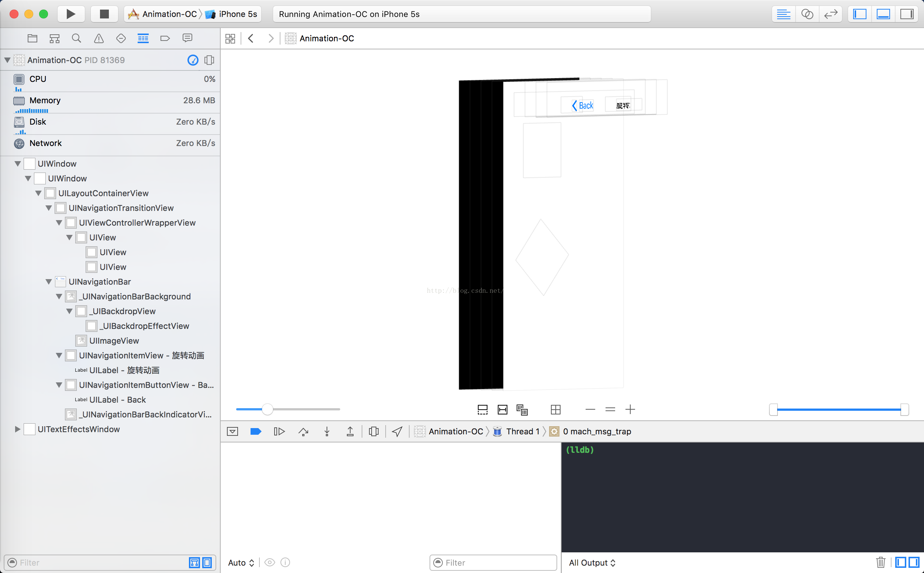Open the Breakpoint navigator tab
The width and height of the screenshot is (924, 573).
pyautogui.click(x=165, y=38)
